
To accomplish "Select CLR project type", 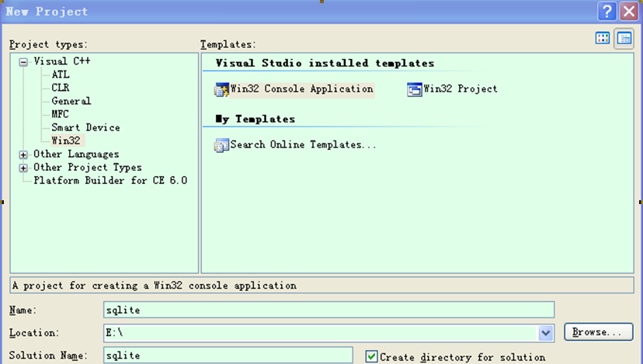I will tap(61, 88).
